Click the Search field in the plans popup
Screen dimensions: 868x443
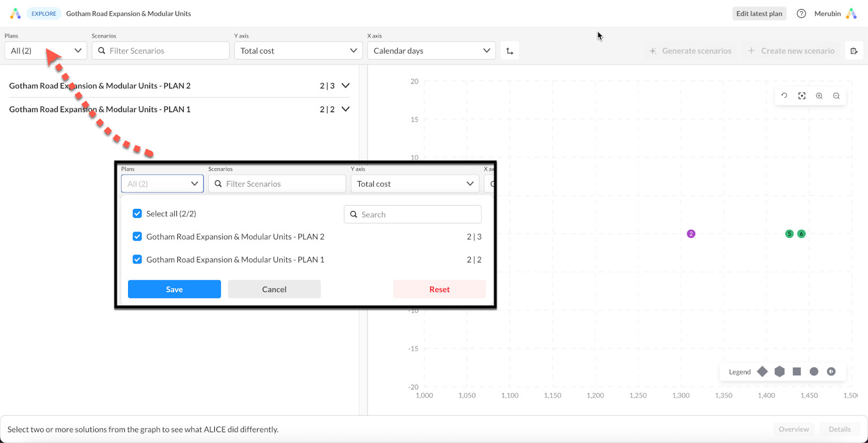413,214
